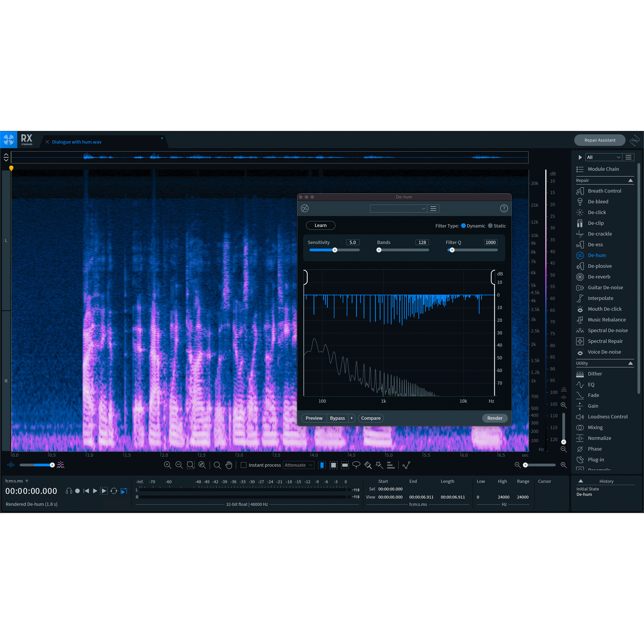Image resolution: width=644 pixels, height=644 pixels.
Task: Select the Magic Wand selection tool
Action: coord(379,465)
